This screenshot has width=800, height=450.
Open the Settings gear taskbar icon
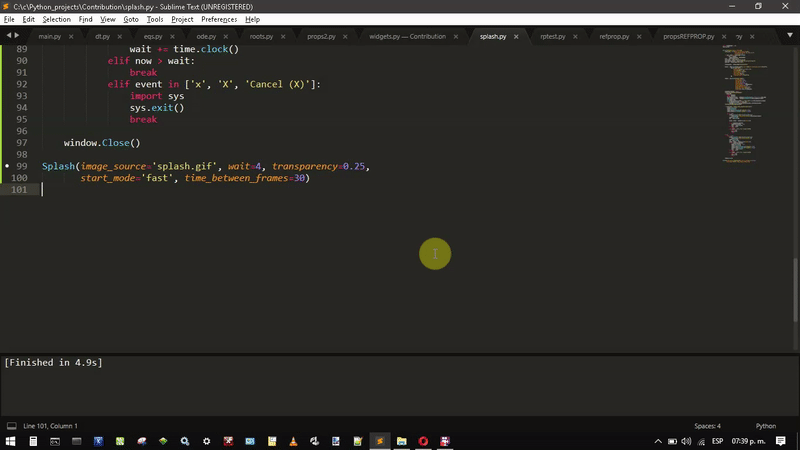pyautogui.click(x=207, y=441)
